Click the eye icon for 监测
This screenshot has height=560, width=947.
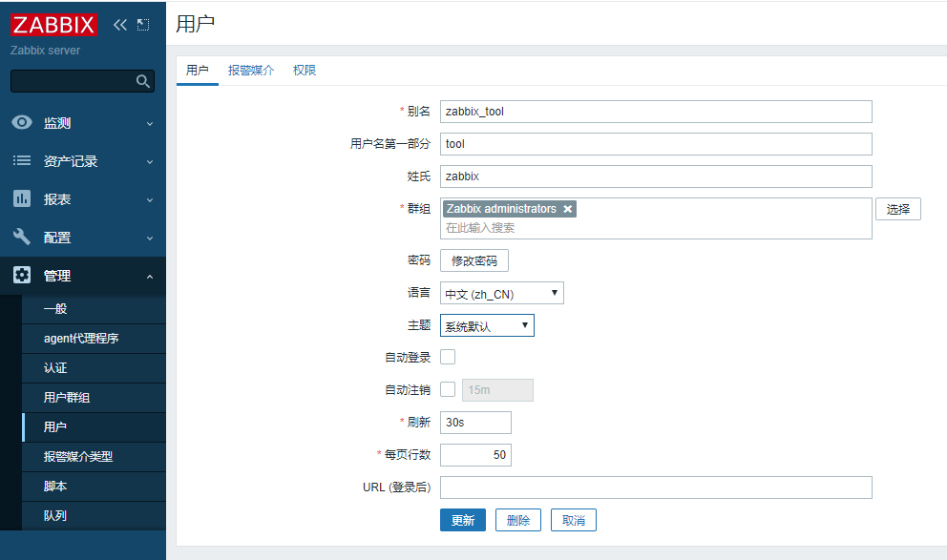tap(22, 122)
